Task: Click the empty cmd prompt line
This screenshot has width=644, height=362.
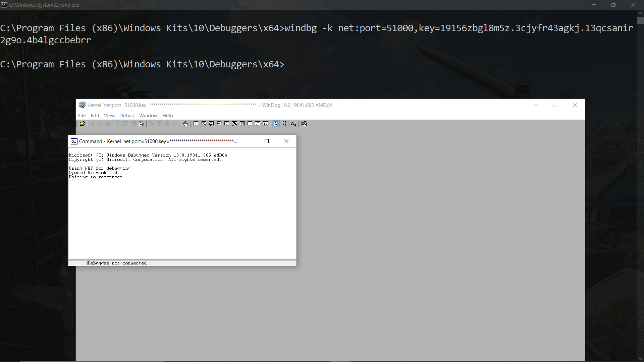Action: click(x=142, y=64)
